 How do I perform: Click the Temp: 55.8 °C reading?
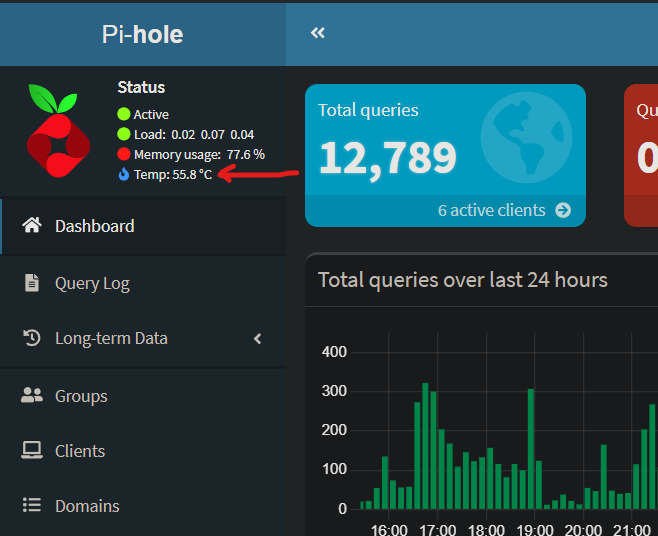(173, 174)
